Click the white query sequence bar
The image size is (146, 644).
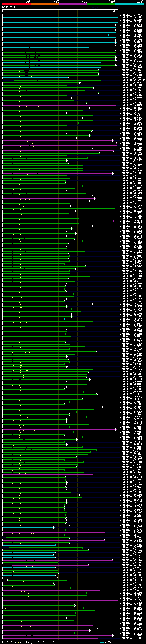point(60,9)
